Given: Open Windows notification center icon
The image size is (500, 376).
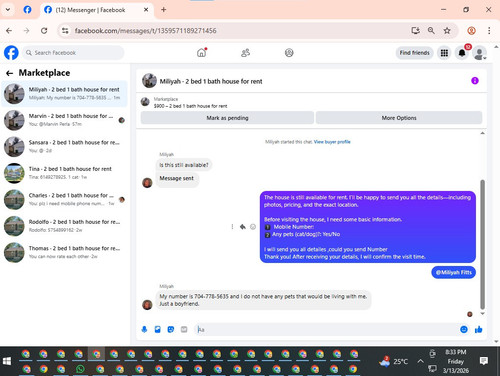Looking at the screenshot, I should pyautogui.click(x=484, y=361).
